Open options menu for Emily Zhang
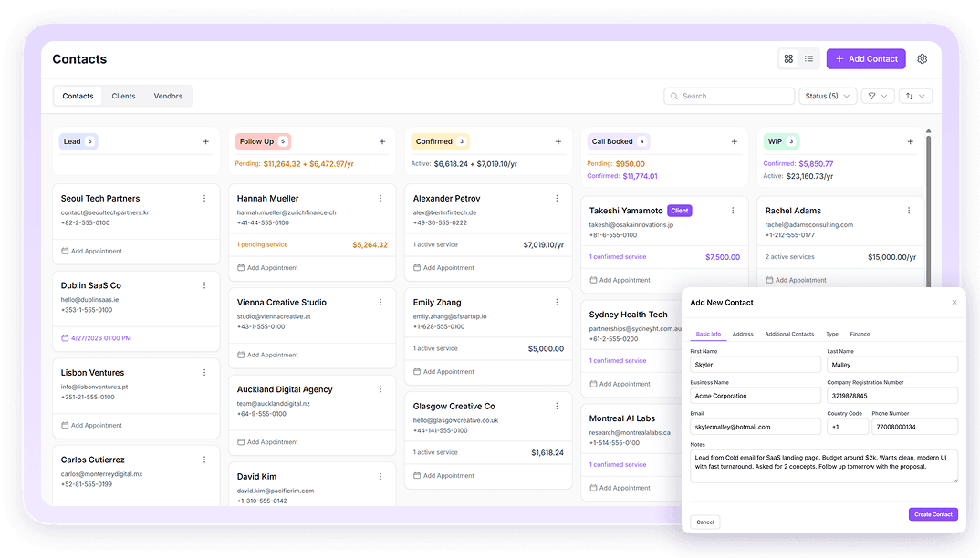 557,302
